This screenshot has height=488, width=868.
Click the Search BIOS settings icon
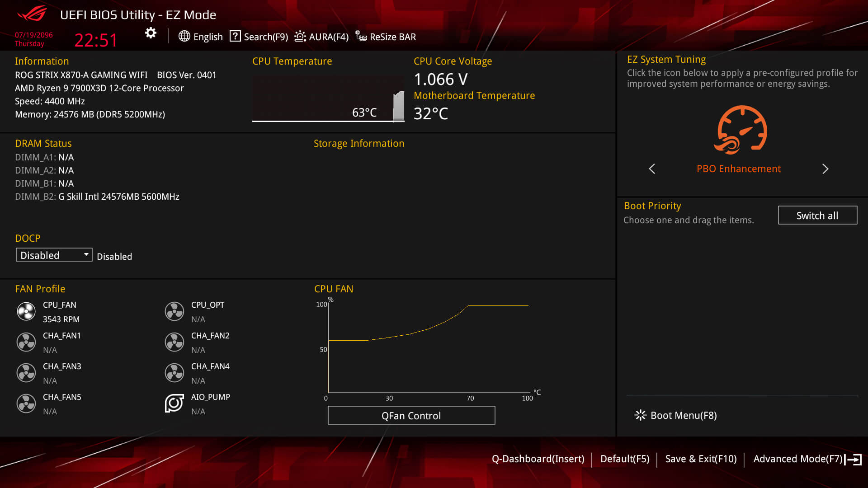pos(235,36)
